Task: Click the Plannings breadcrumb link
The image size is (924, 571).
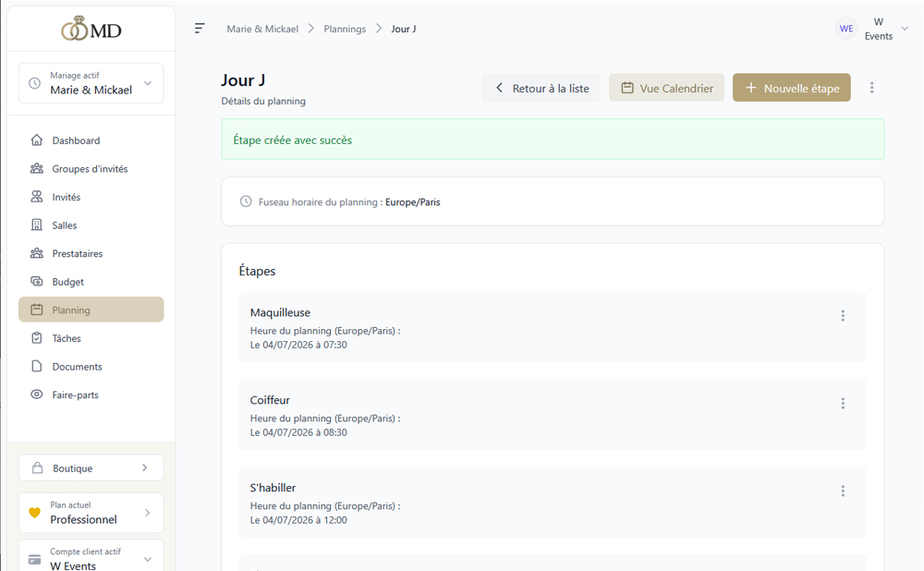Action: 345,29
